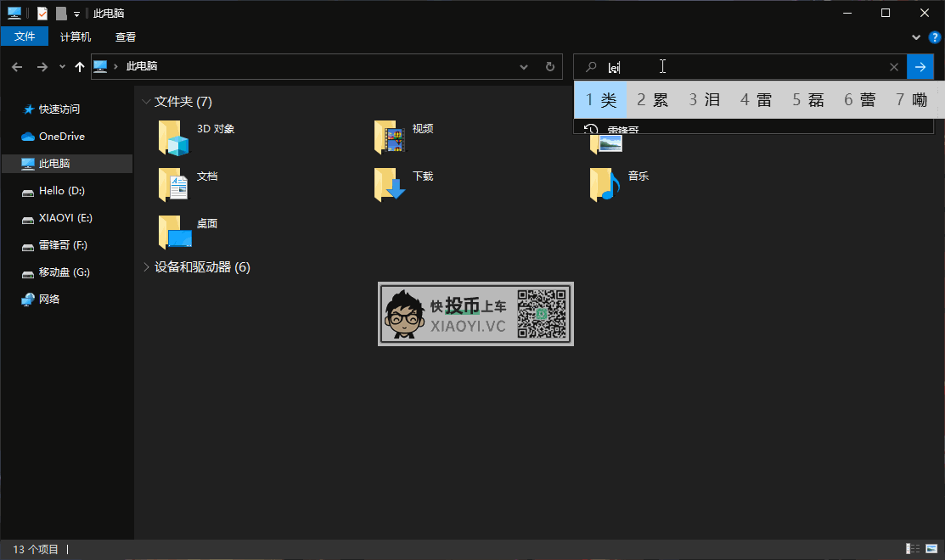Choose IME candidate 3 泪
Image resolution: width=945 pixels, height=560 pixels.
pos(705,100)
